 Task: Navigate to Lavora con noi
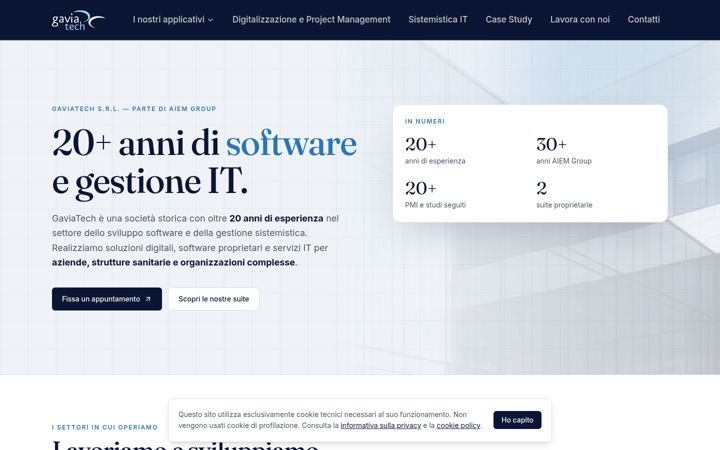[580, 20]
